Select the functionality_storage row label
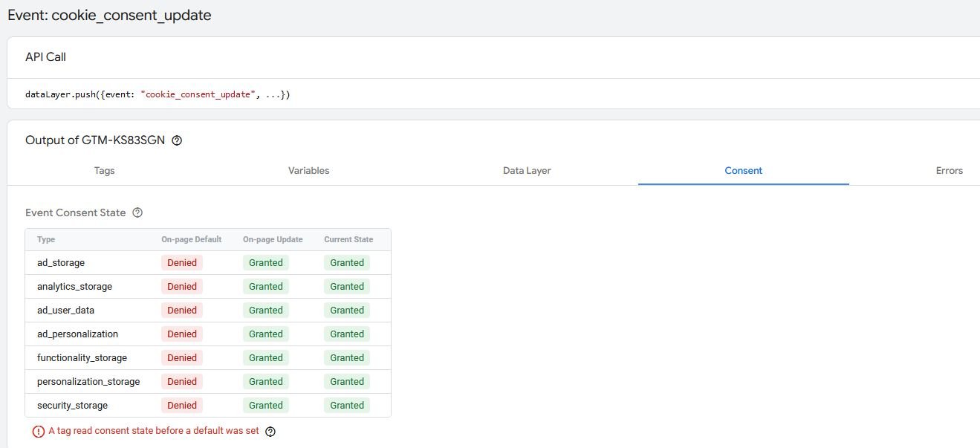Screen dimensions: 980x448 click(82, 357)
